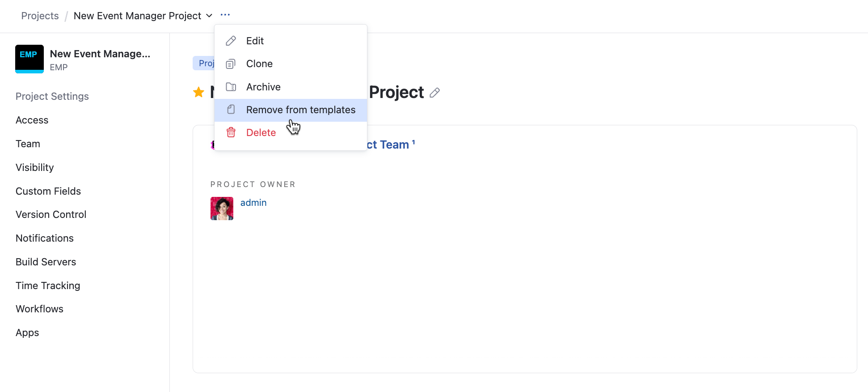Click the Remove from templates icon
868x392 pixels.
pyautogui.click(x=231, y=110)
